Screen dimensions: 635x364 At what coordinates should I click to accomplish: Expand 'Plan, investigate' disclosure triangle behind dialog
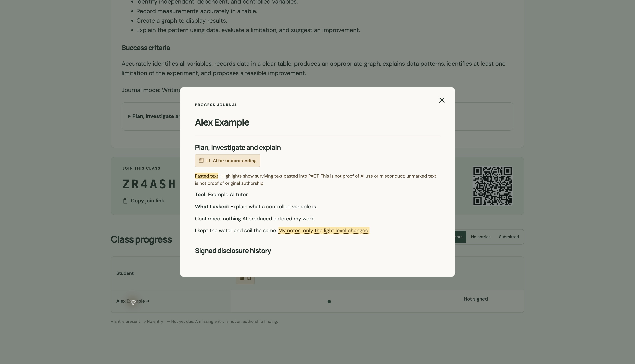129,116
